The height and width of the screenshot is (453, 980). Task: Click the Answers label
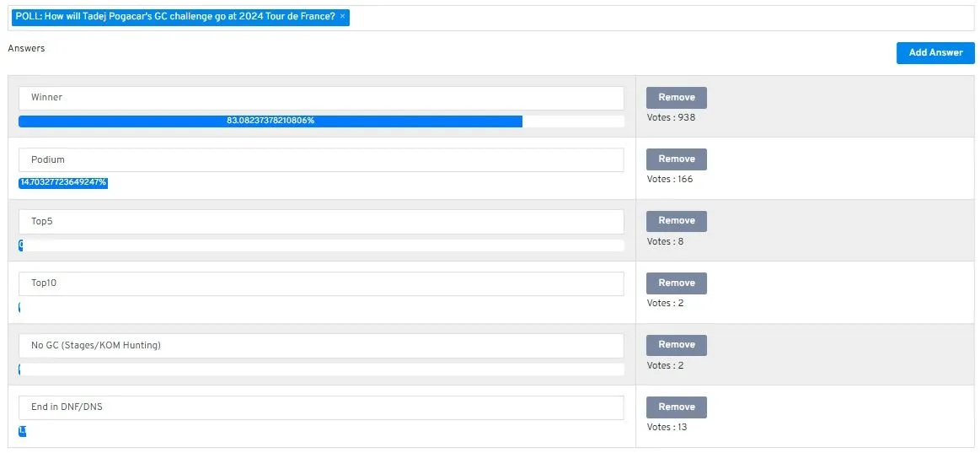coord(26,49)
